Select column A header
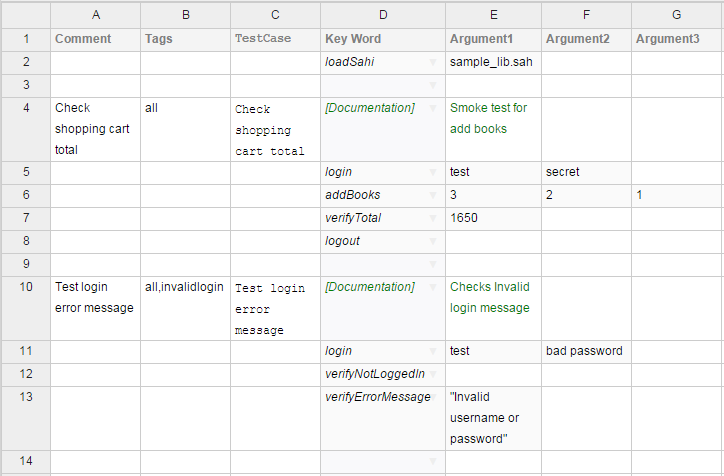This screenshot has height=476, width=724. coord(95,15)
